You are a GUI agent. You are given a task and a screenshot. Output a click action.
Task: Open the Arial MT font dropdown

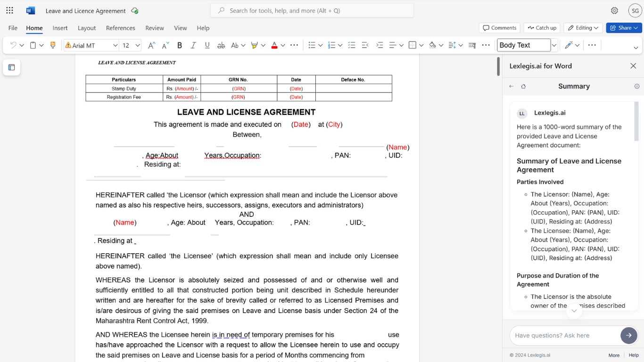click(115, 45)
